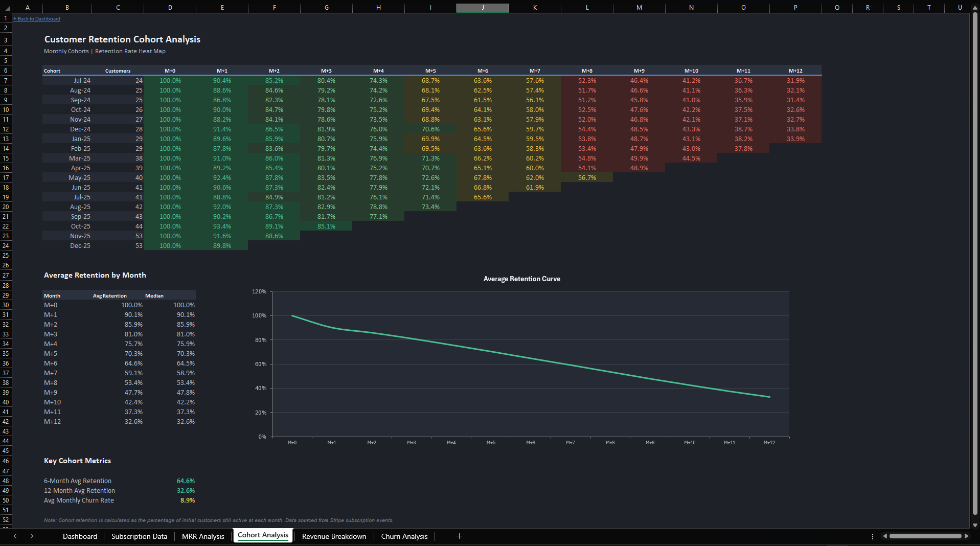Go to the MRR Analysis tab
This screenshot has width=980, height=546.
203,536
